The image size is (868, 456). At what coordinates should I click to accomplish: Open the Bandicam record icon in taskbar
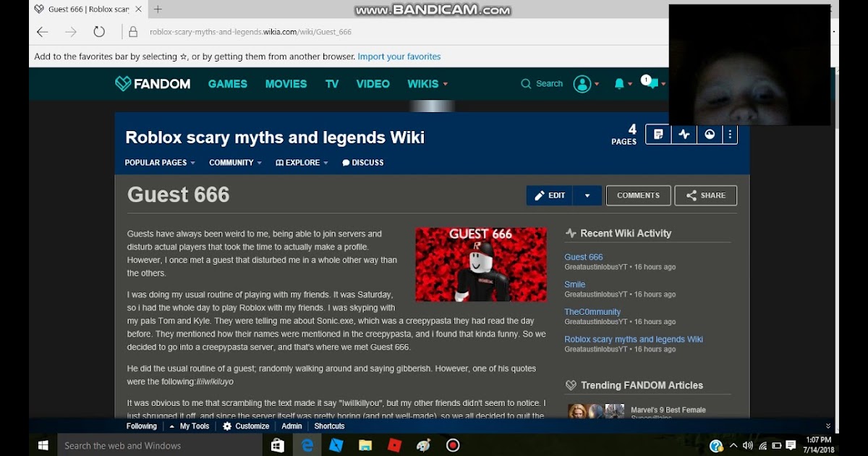coord(453,446)
